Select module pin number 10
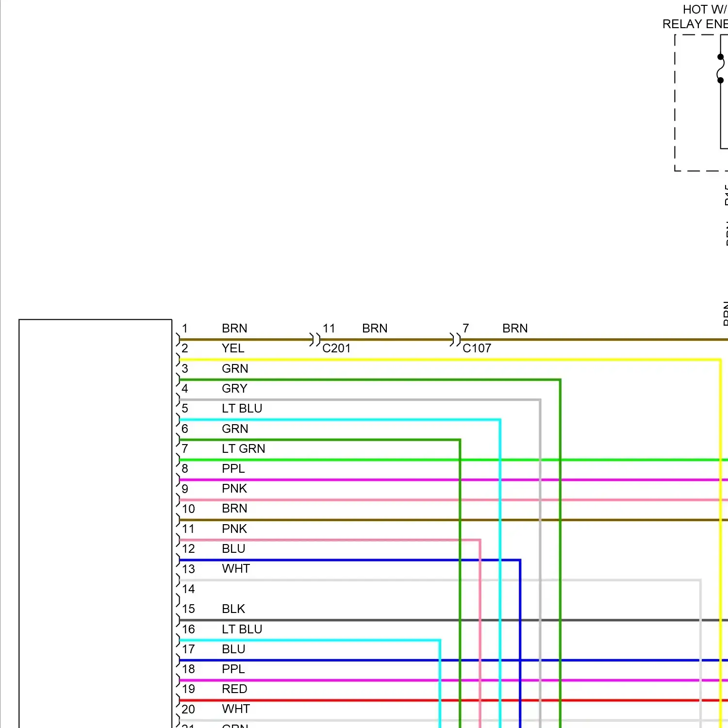The height and width of the screenshot is (728, 728). (x=188, y=509)
